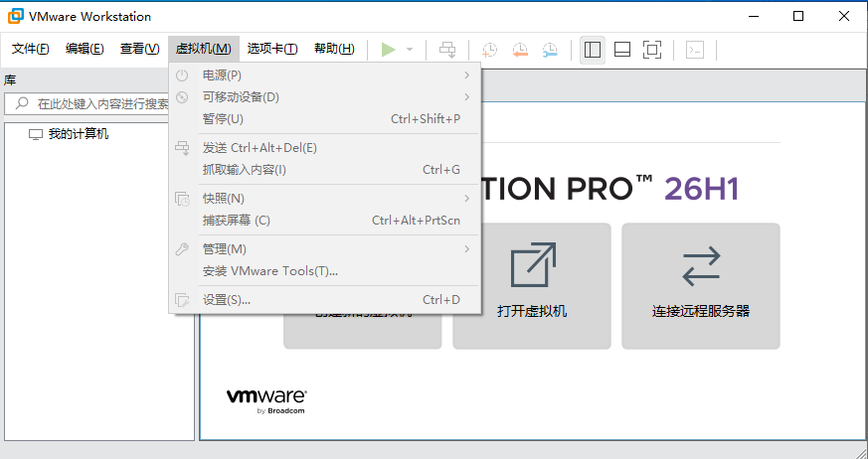
Task: Select 我的计算机 in the library tree
Action: pos(79,134)
